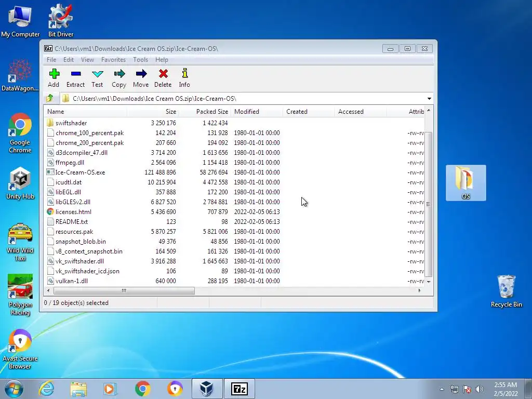Image resolution: width=532 pixels, height=399 pixels.
Task: Expand the address bar path dropdown
Action: 429,98
